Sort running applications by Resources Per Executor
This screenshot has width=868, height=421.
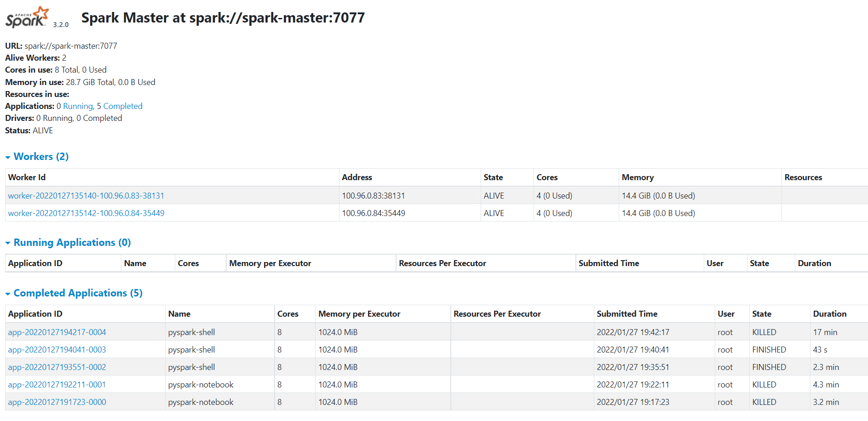click(x=443, y=263)
